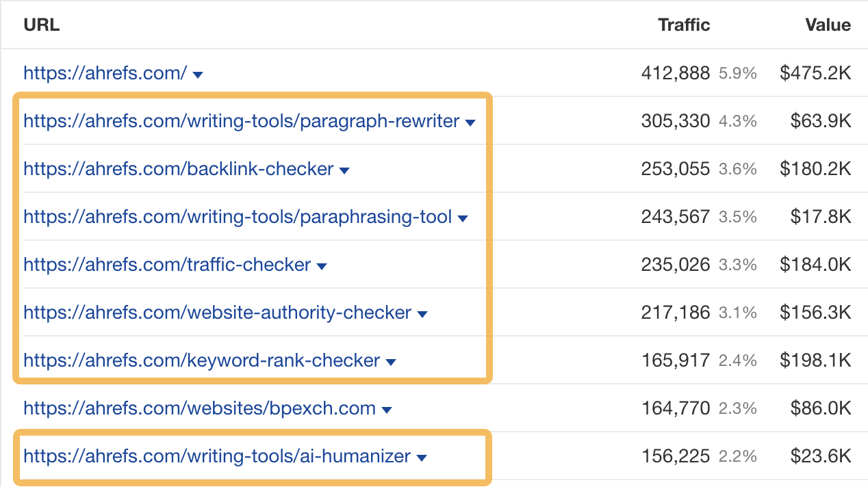868x487 pixels.
Task: Open the website-authority-checker dropdown arrow
Action: (422, 314)
